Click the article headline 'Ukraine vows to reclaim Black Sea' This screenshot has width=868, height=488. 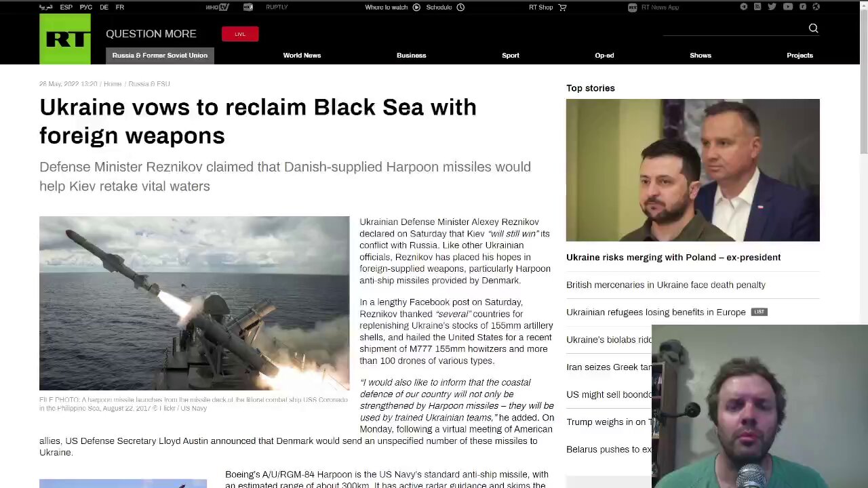[x=258, y=121]
